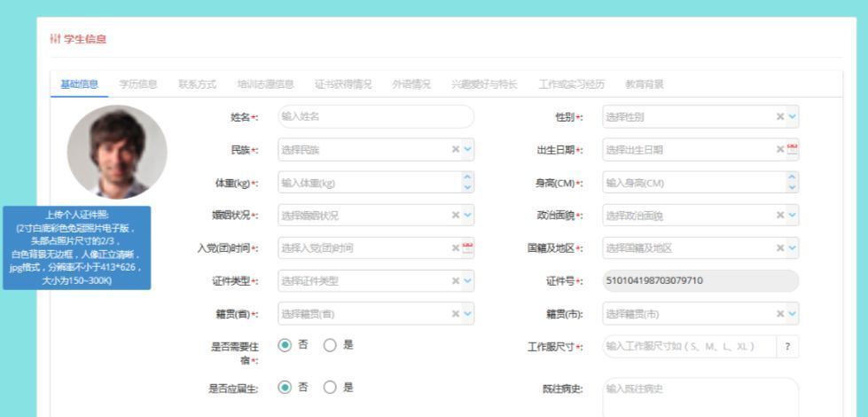
Task: Open the 入党(团)时间 calendar picker icon
Action: click(468, 248)
